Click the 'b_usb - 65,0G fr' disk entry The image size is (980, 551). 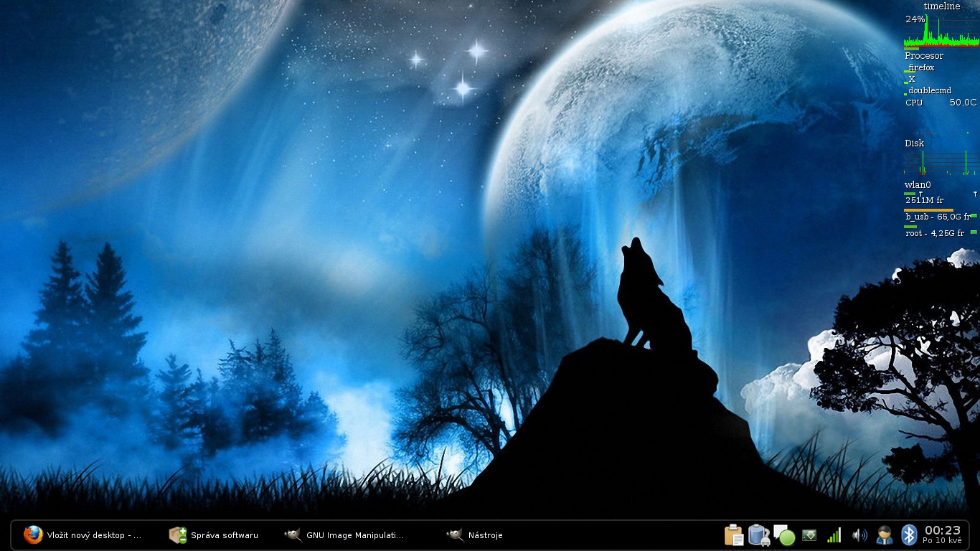click(938, 217)
